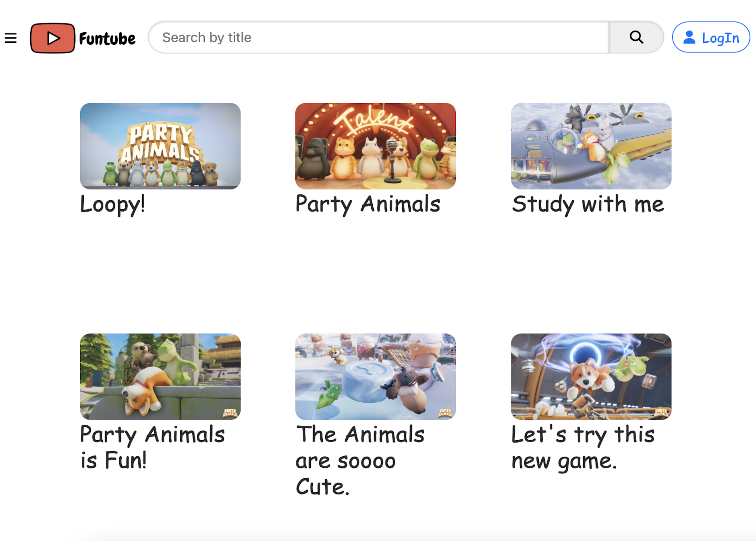The image size is (756, 541).
Task: Click the Funtube wordmark text
Action: coord(107,39)
